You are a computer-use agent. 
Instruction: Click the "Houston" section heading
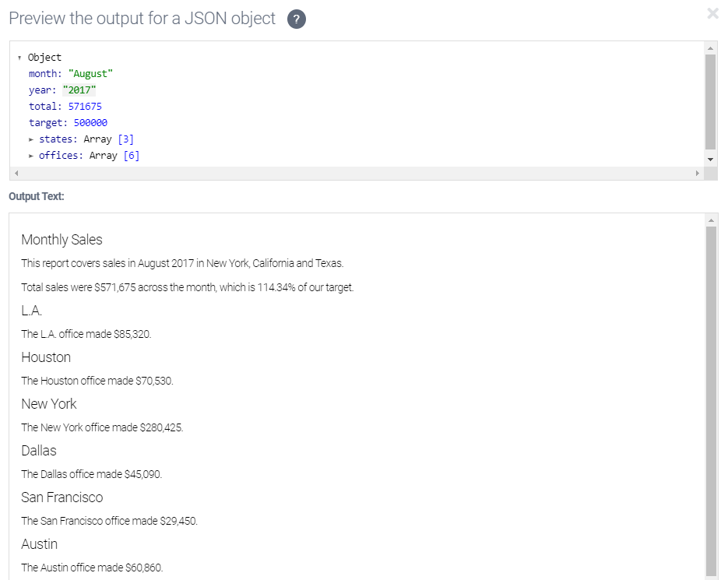pos(46,357)
